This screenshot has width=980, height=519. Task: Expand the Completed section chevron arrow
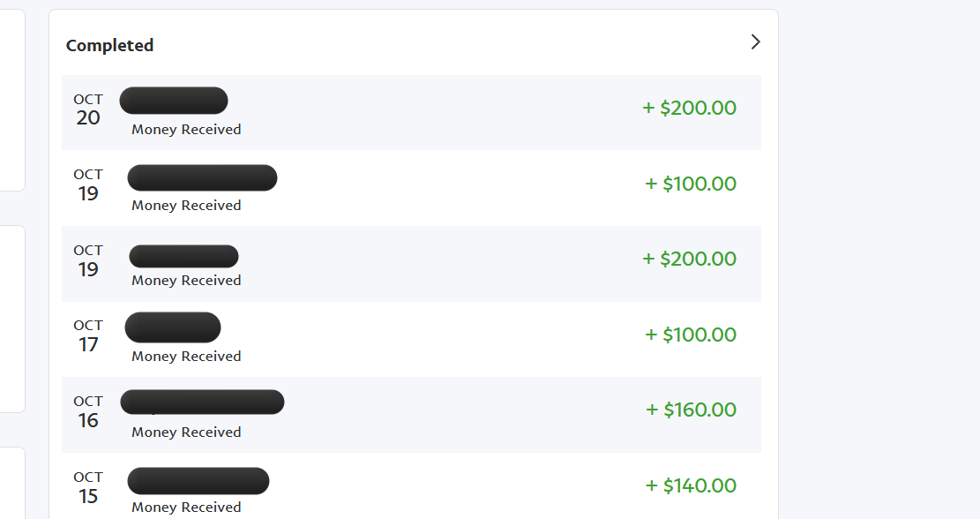coord(755,41)
